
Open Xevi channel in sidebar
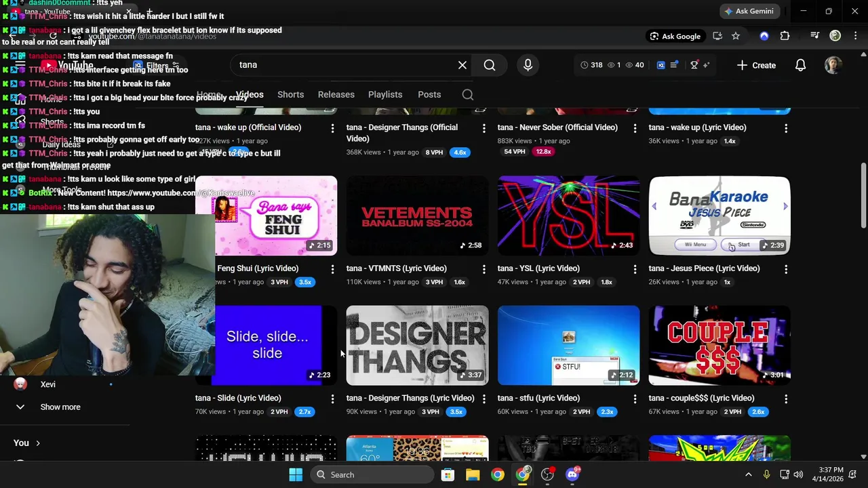[x=47, y=384]
